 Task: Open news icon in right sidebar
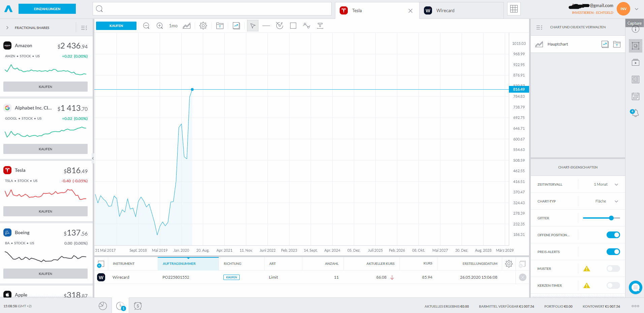click(636, 80)
